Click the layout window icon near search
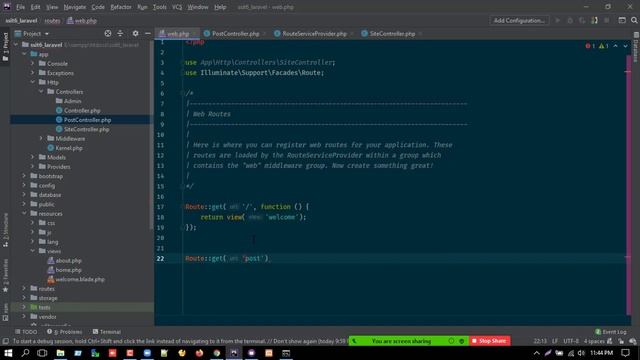This screenshot has height=360, width=640. [x=622, y=20]
